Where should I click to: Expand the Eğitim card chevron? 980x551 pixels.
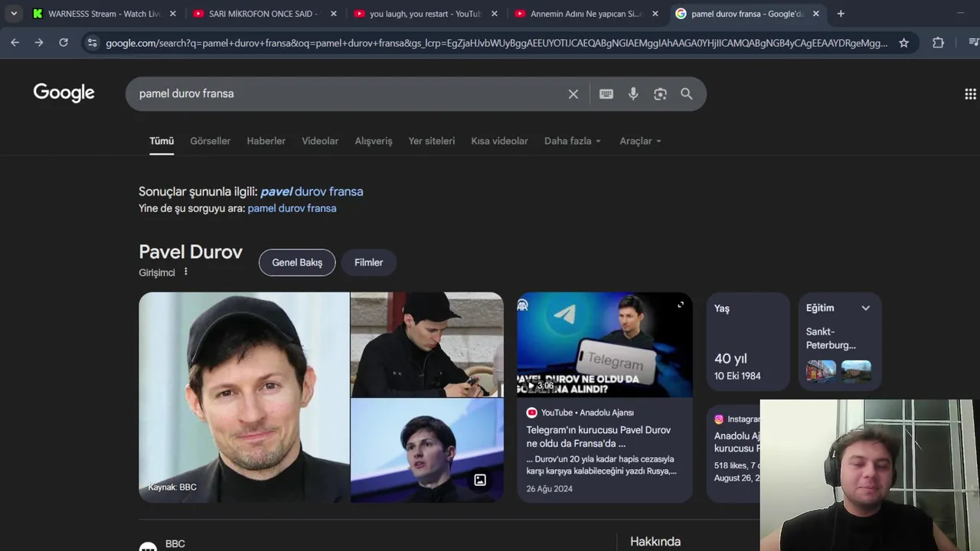(866, 308)
